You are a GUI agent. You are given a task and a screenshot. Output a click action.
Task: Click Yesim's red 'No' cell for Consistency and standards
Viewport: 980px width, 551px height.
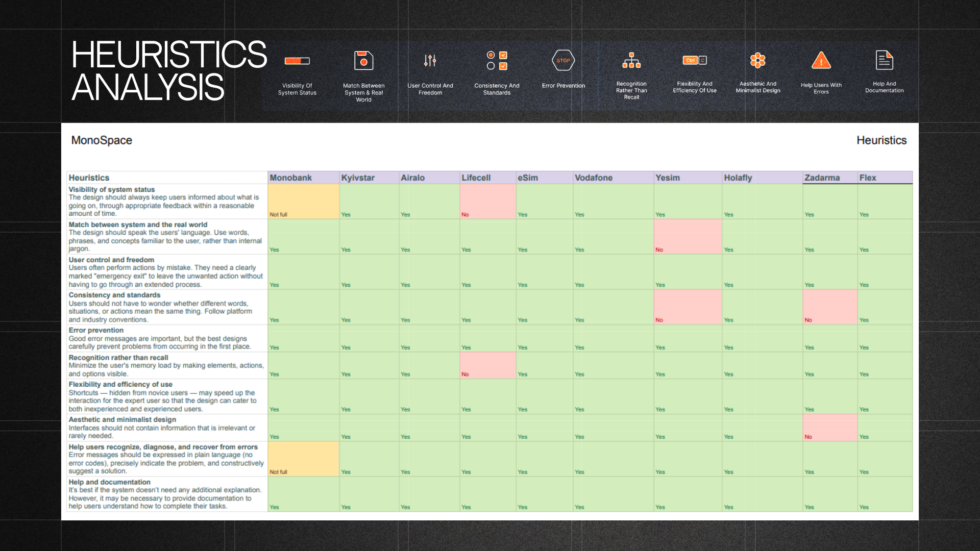[687, 307]
